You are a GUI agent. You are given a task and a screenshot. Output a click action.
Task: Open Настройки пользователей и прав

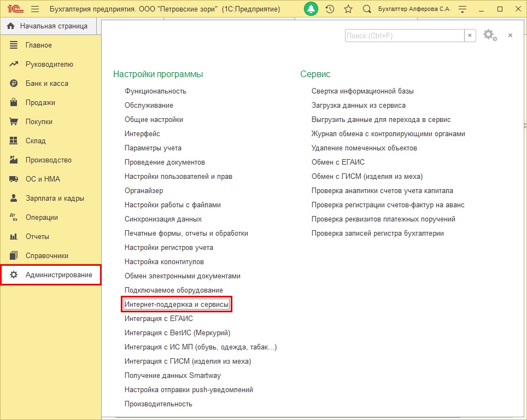pyautogui.click(x=178, y=176)
